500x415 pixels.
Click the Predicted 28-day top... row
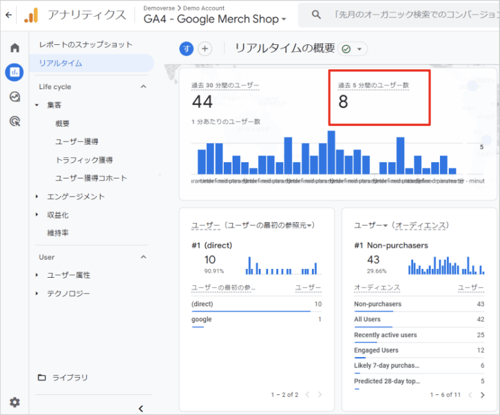[x=419, y=381]
